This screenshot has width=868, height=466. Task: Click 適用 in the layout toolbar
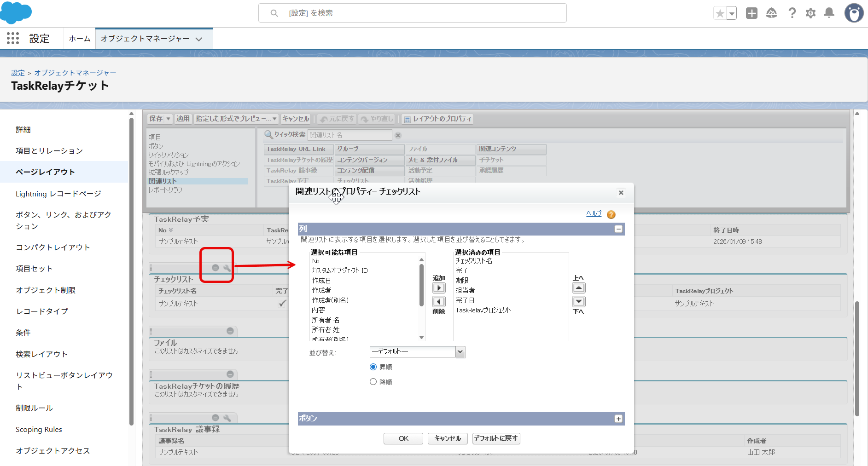183,119
